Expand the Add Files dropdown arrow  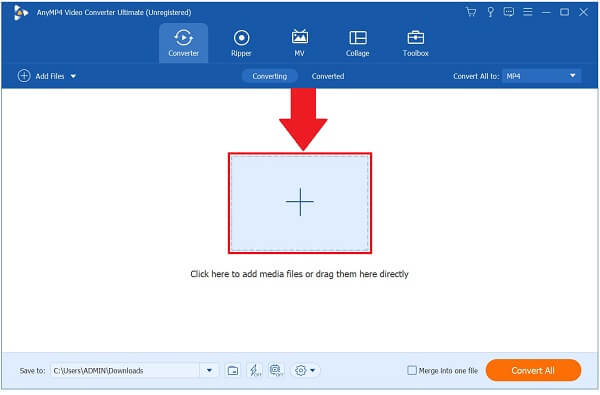pyautogui.click(x=73, y=76)
